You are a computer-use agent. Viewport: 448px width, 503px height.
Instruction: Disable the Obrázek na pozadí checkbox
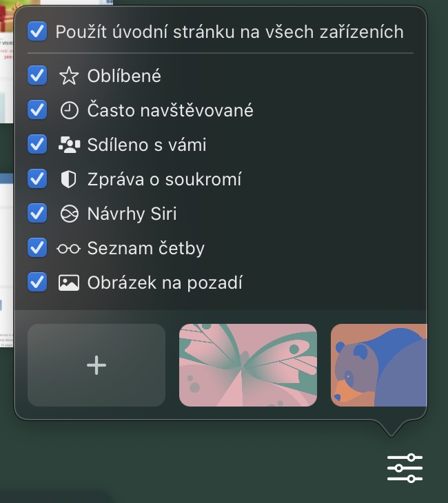click(x=37, y=283)
